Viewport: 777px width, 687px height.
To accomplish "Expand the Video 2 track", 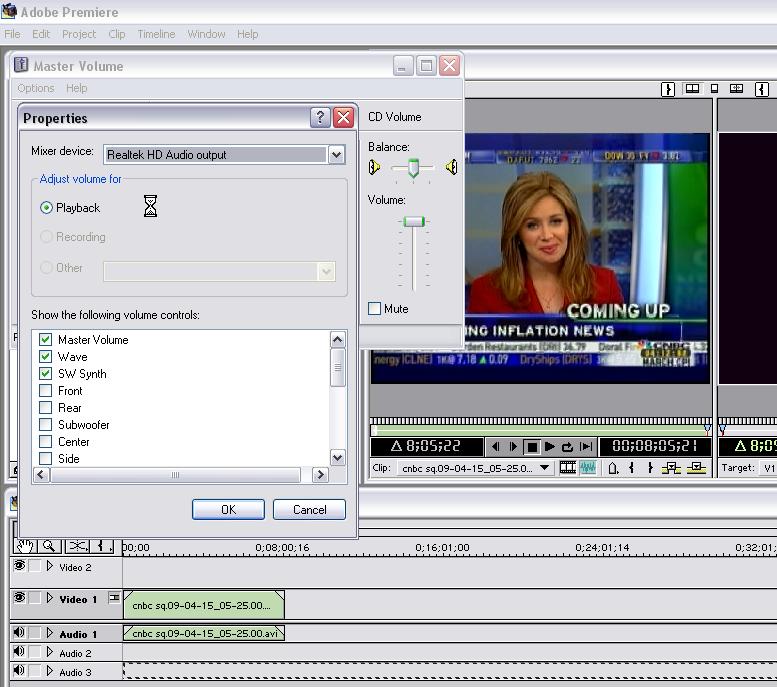I will coord(50,566).
